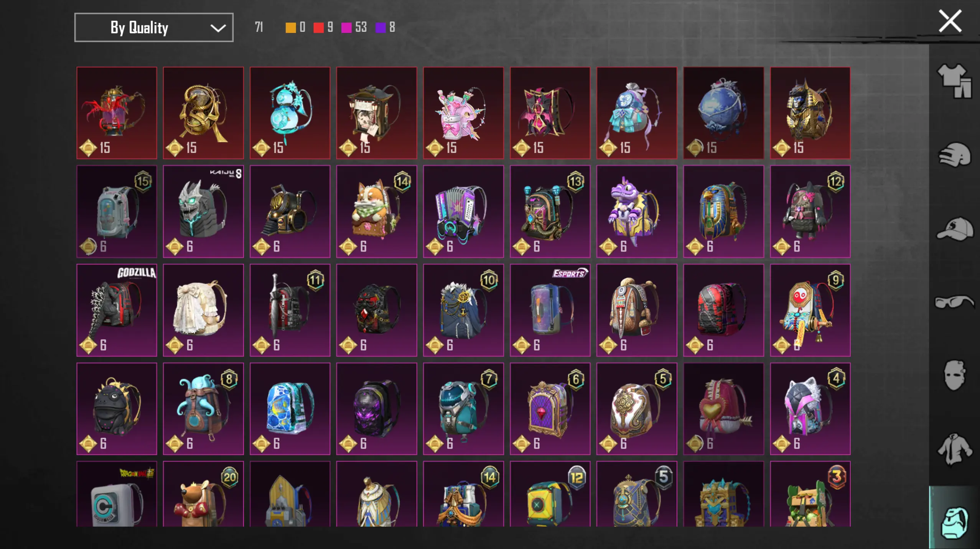Choose the Dragon Ball capsule backpack
This screenshot has width=980, height=549.
pyautogui.click(x=117, y=494)
